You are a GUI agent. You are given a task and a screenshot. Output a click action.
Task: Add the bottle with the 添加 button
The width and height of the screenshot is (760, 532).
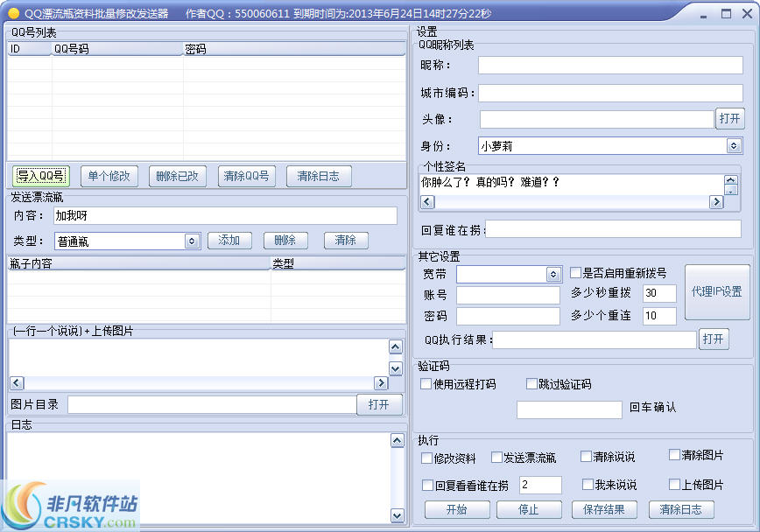click(229, 241)
